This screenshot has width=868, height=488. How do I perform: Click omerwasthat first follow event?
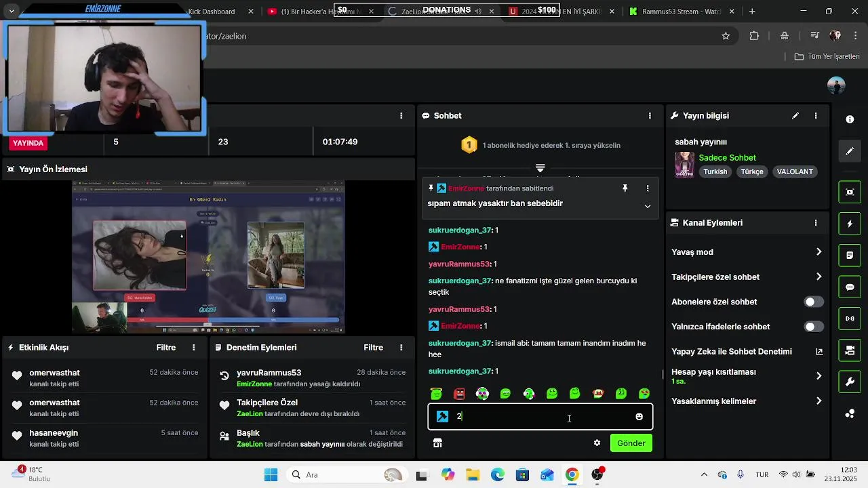[x=105, y=378]
